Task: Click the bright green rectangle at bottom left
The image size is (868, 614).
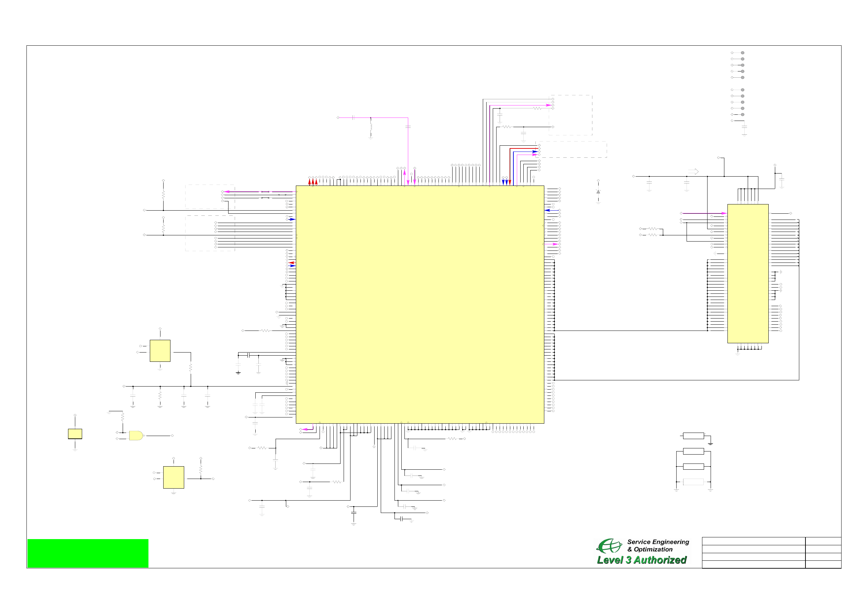Action: click(88, 553)
